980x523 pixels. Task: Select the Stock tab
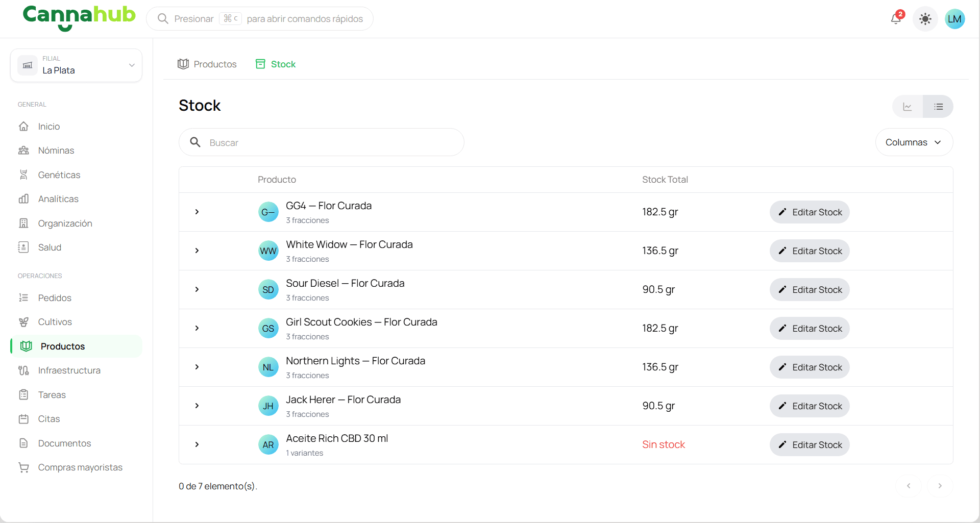276,64
